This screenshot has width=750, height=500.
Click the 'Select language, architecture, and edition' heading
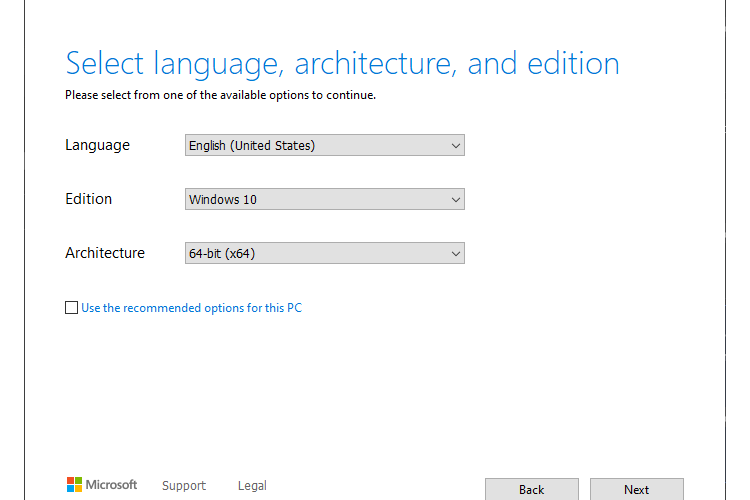coord(342,64)
